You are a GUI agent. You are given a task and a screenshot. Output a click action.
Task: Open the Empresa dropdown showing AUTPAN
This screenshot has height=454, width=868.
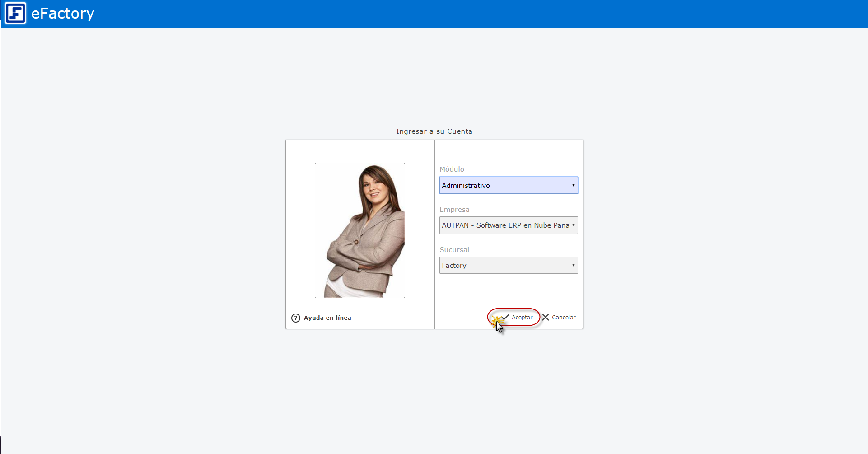509,225
